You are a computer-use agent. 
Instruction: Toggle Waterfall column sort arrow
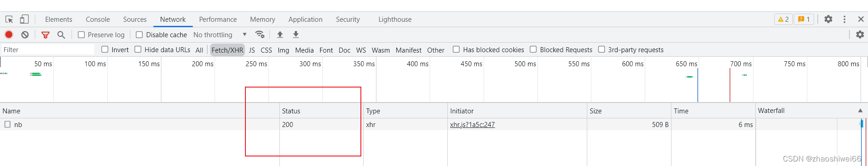click(860, 111)
